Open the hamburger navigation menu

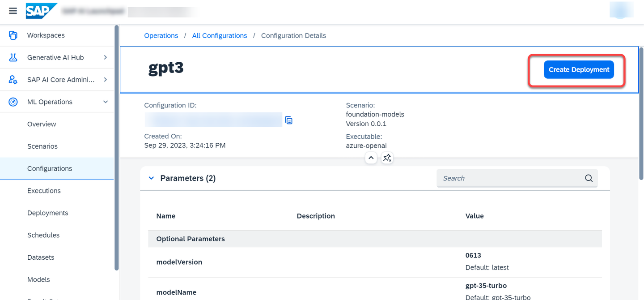(13, 11)
